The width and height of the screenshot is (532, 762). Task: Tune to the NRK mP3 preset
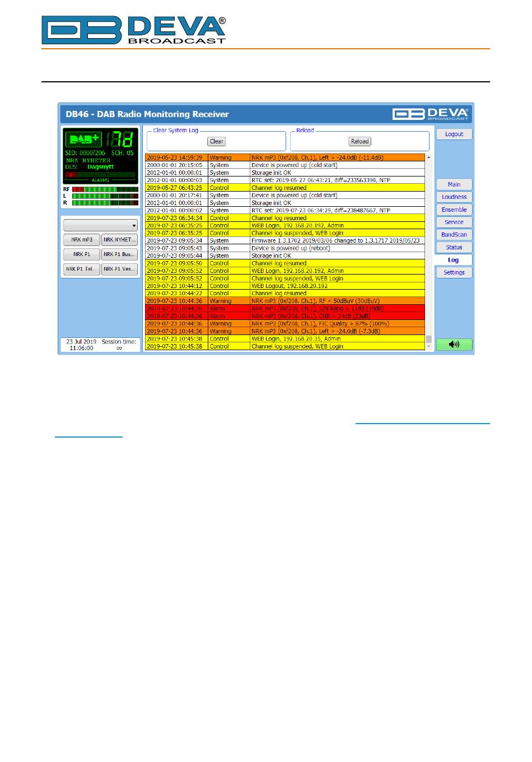[x=82, y=240]
